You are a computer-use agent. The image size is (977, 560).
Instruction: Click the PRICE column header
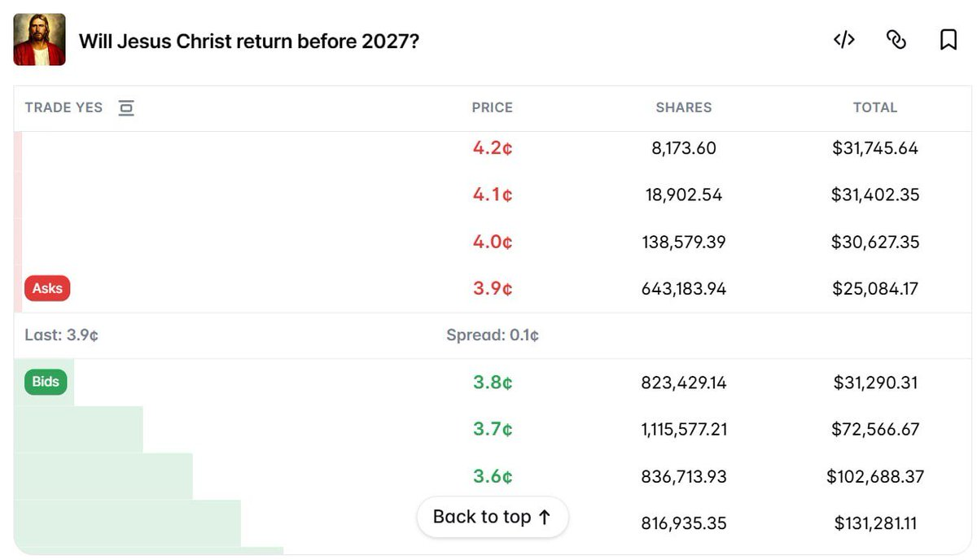[x=493, y=107]
